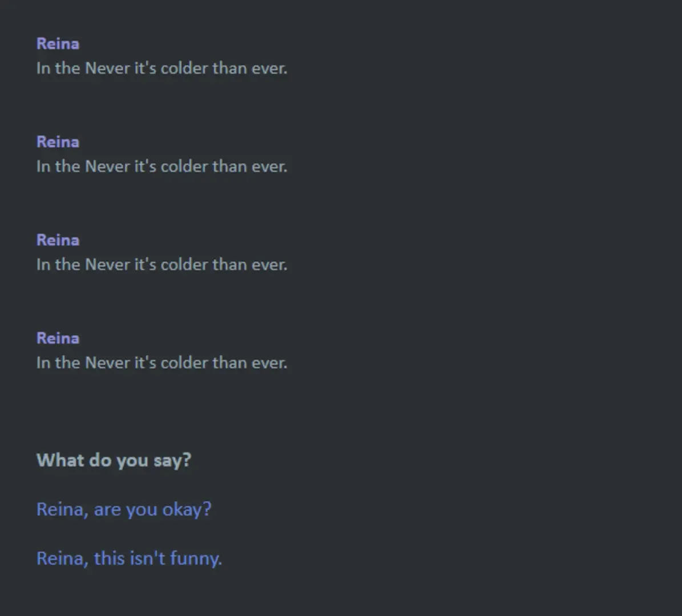Click the topmost Reina speaker name

click(x=58, y=43)
